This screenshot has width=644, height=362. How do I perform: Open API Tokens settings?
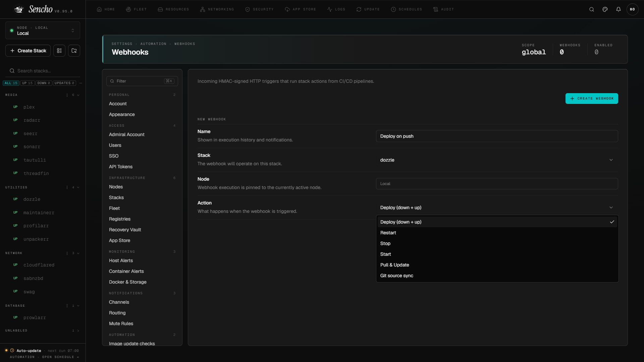(121, 167)
